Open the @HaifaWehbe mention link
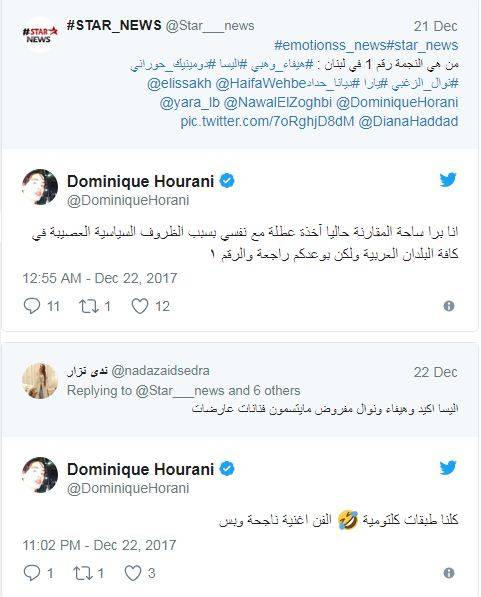Viewport: 481px width, 597px height. coord(261,83)
